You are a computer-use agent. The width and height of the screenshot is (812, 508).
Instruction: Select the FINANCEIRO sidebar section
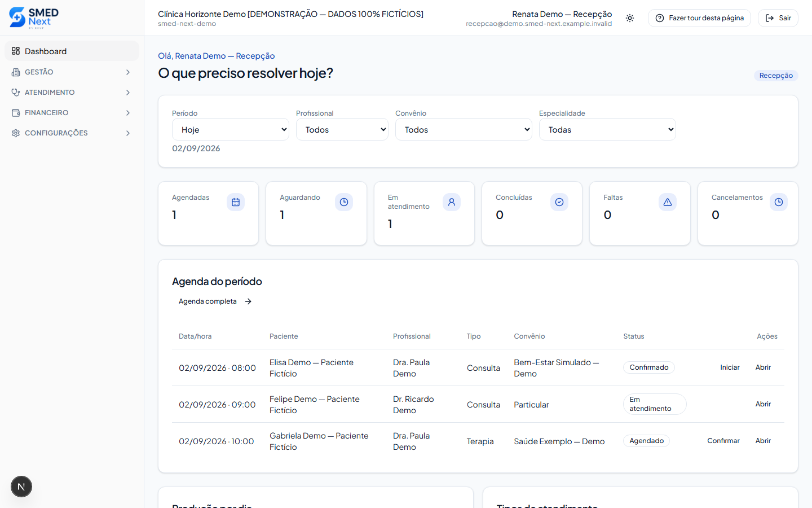72,113
